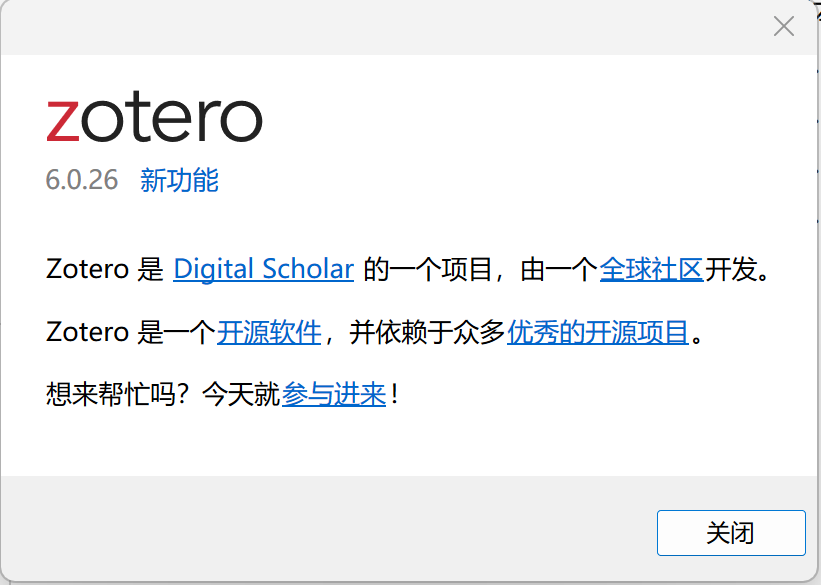Dismiss the dialog with the X
Screen dimensions: 821x585
[784, 26]
